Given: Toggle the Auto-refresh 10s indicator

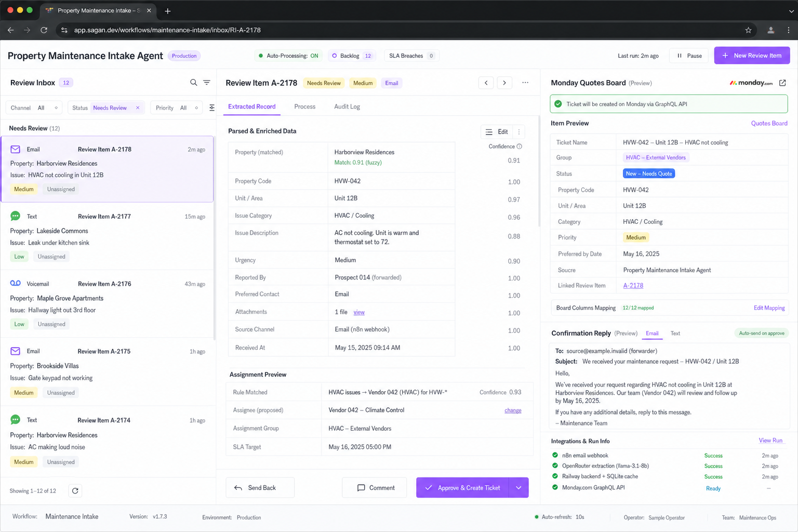Looking at the screenshot, I should click(560, 517).
